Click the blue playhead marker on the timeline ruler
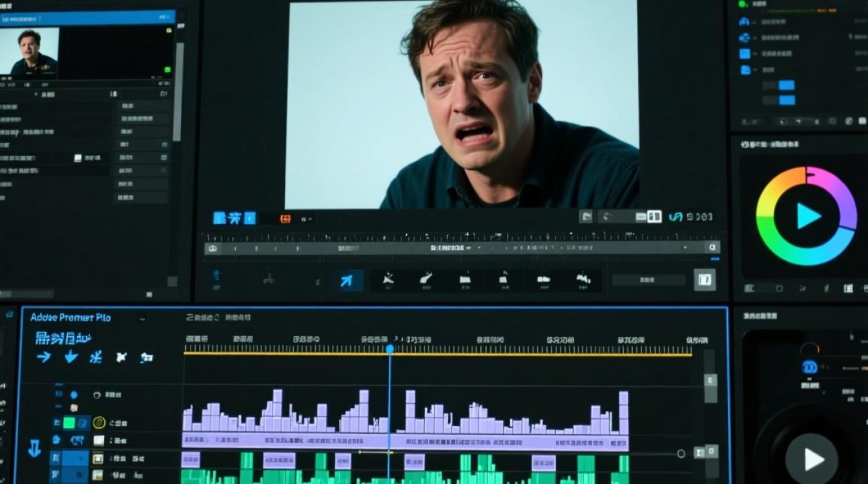The height and width of the screenshot is (484, 868). pos(389,348)
